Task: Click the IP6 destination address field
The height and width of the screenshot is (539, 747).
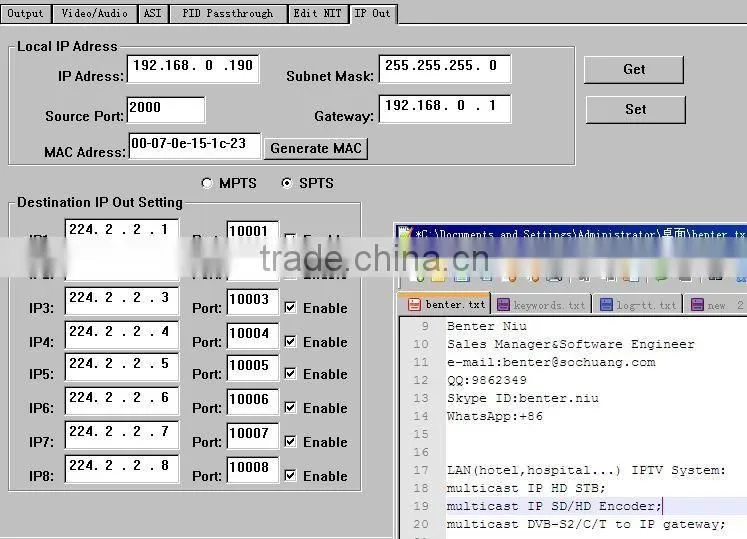Action: 122,401
